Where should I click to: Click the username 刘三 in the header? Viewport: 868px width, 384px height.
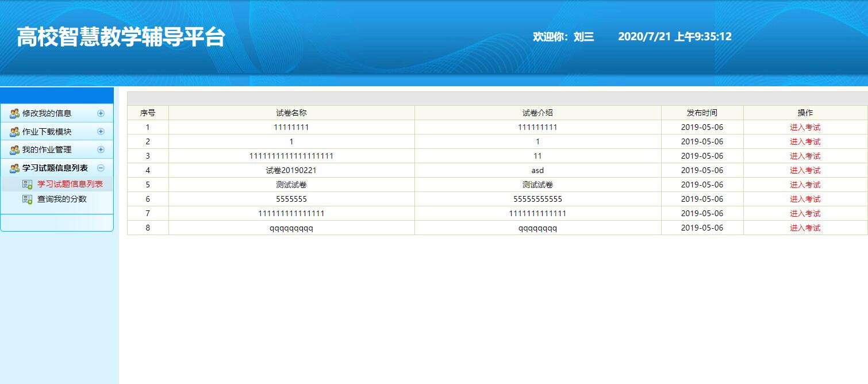[582, 36]
